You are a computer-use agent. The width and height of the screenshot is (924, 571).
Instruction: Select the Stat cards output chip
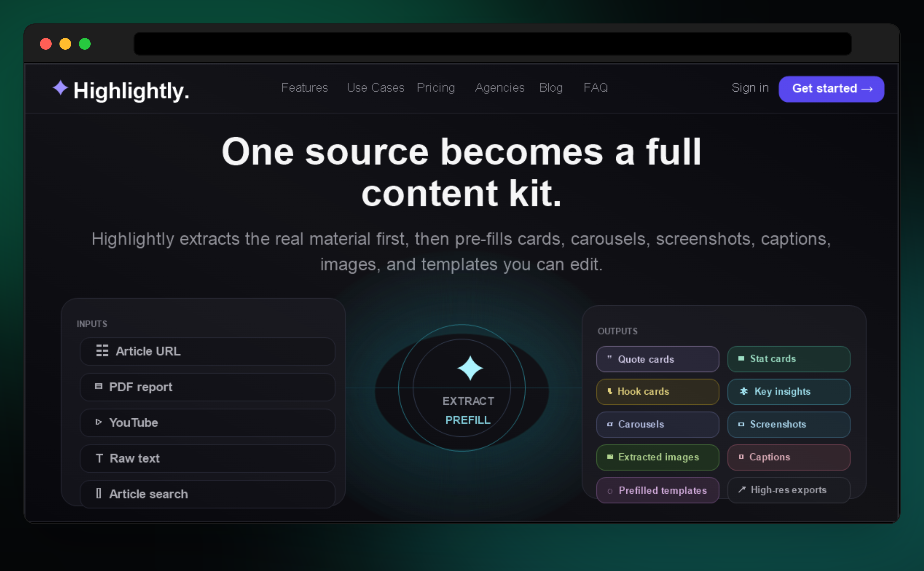coord(789,359)
